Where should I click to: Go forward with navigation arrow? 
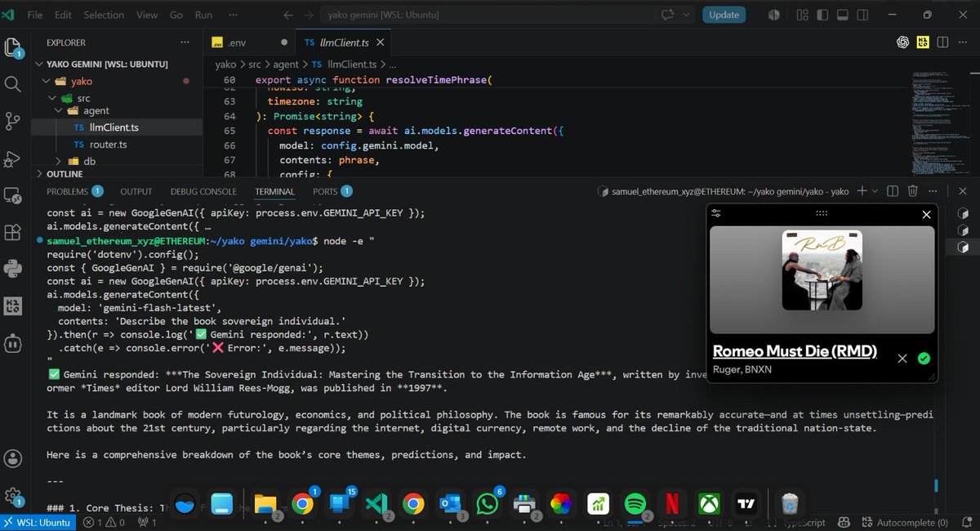point(309,15)
